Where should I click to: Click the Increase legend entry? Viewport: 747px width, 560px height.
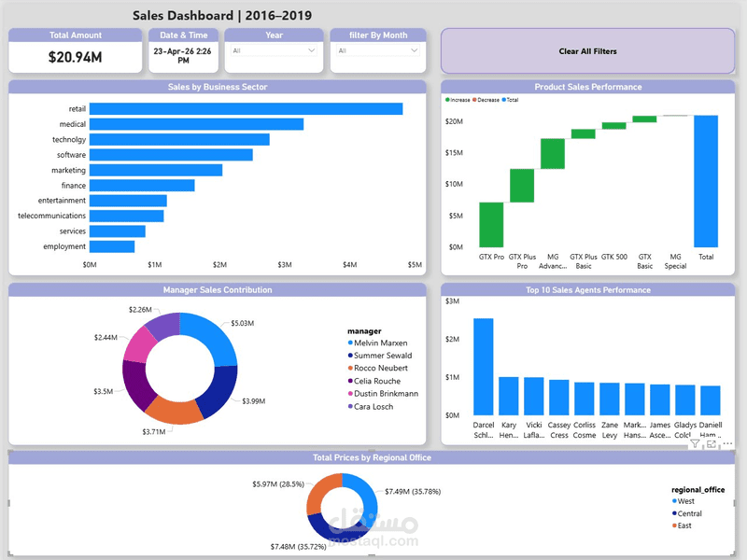(x=458, y=100)
